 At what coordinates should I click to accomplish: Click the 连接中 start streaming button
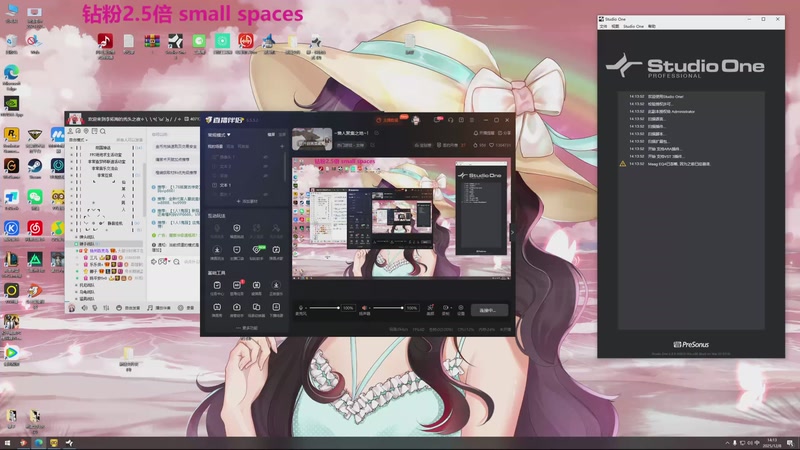point(489,310)
